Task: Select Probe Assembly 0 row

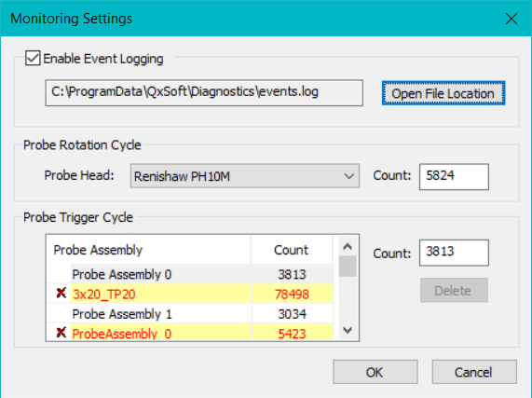Action: coord(190,274)
